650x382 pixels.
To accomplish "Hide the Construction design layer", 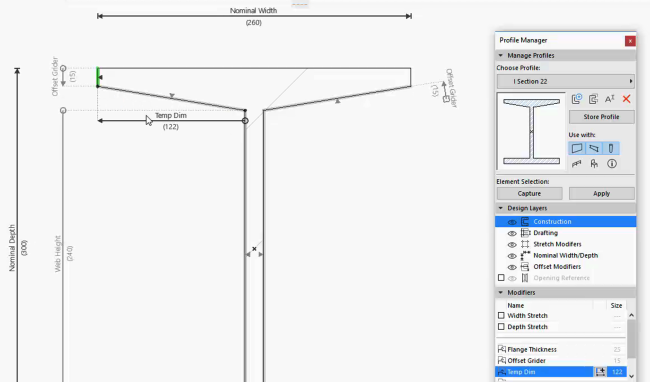I will click(512, 222).
